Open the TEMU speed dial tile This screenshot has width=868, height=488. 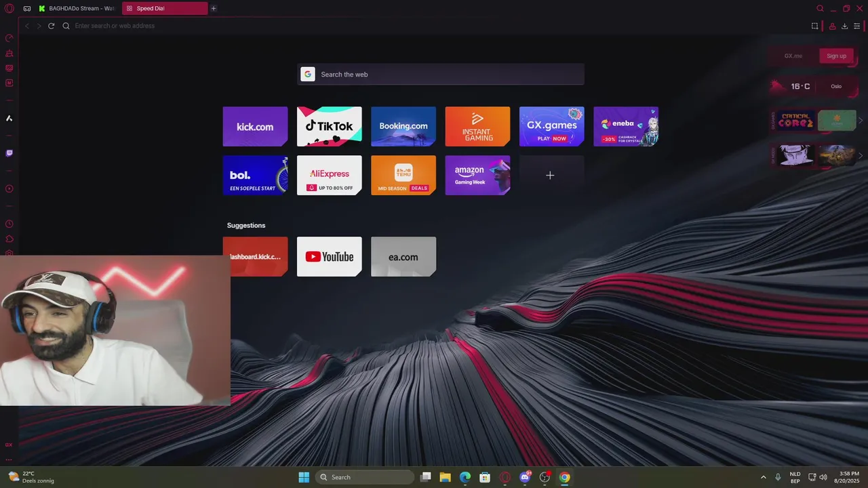(x=403, y=175)
